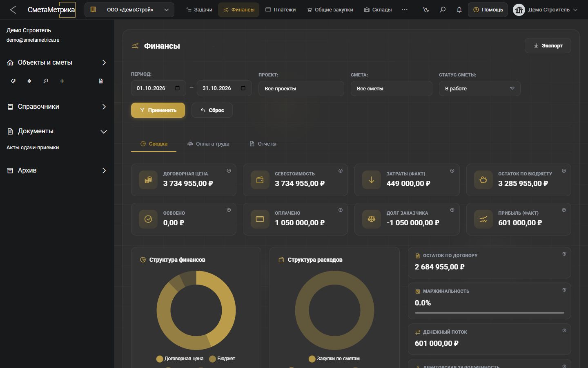Open the calendar picker for end date 31.10.2026

(x=243, y=88)
